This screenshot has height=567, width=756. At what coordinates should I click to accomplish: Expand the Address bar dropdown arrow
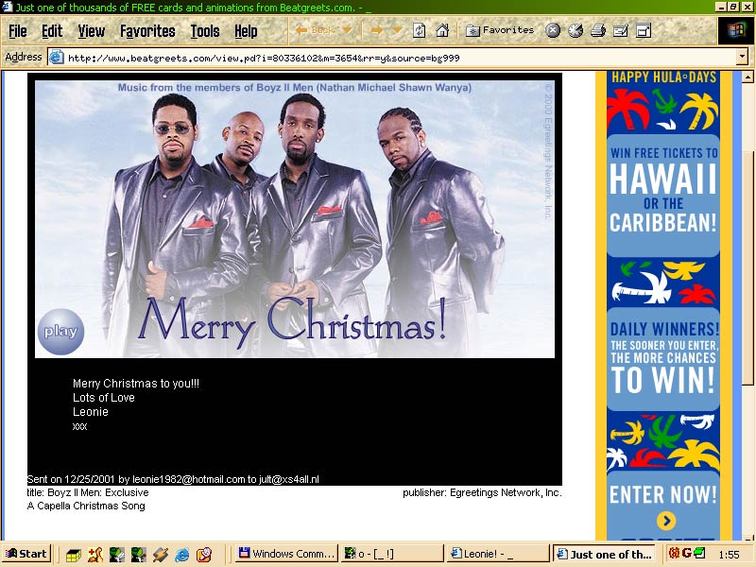tap(742, 57)
